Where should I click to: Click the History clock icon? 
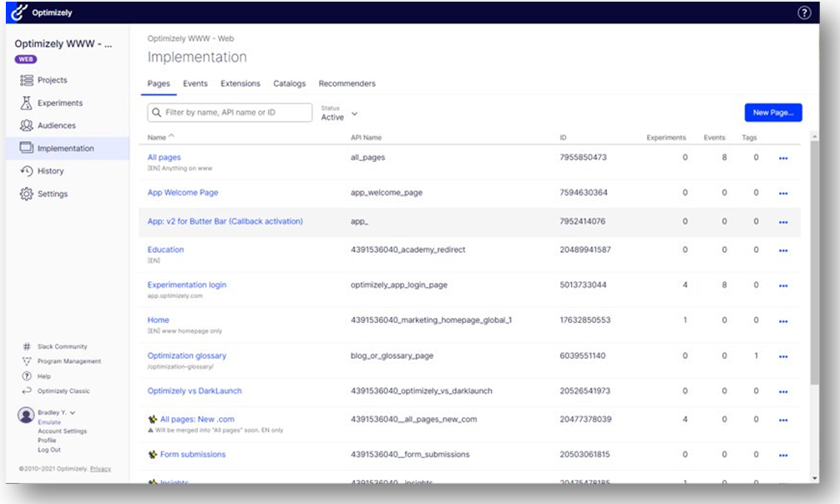tap(26, 171)
